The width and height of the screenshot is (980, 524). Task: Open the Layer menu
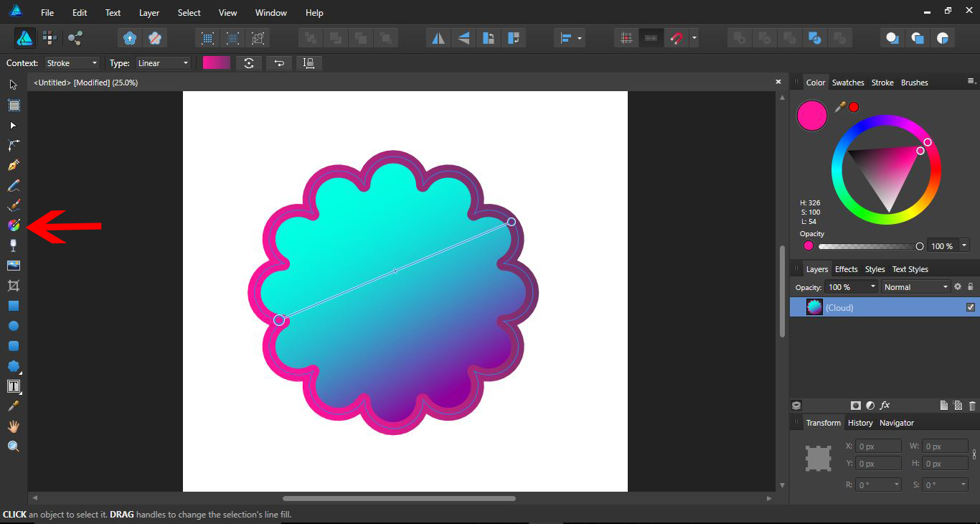[x=149, y=12]
